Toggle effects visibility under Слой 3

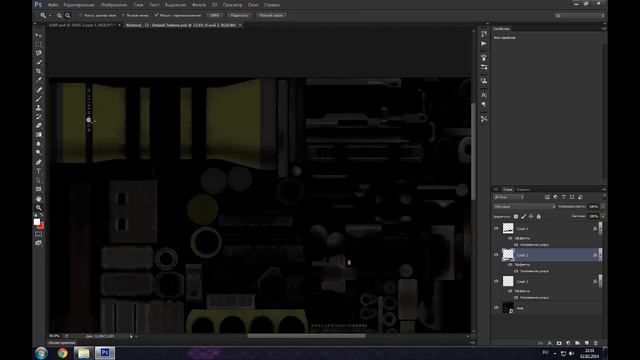point(510,238)
